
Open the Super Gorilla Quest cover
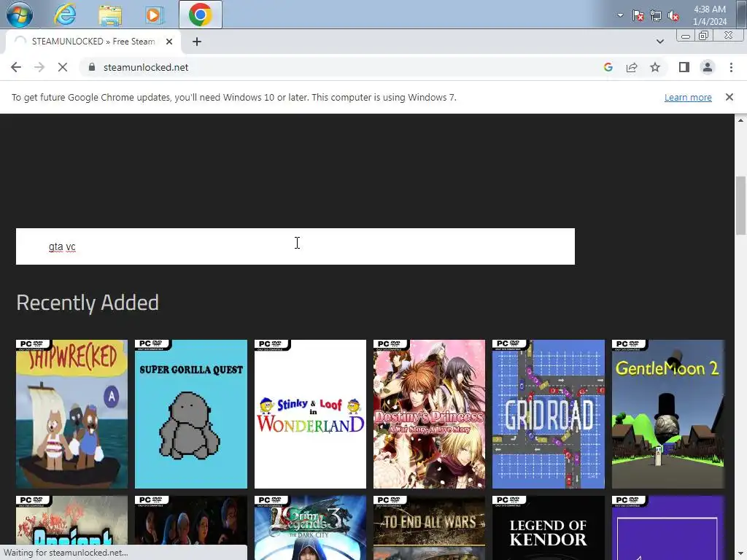191,414
